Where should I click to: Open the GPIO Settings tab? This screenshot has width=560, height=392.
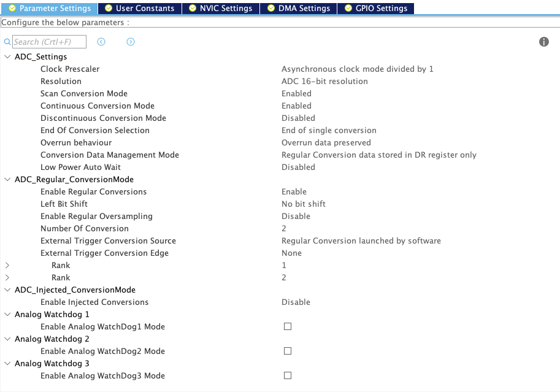pos(376,8)
